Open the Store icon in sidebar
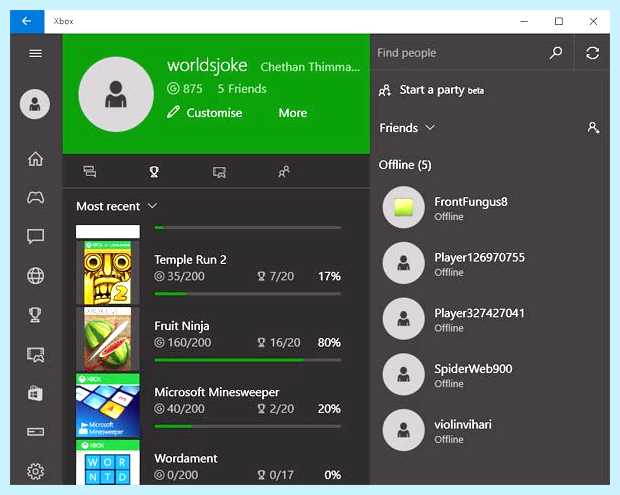 [x=36, y=393]
